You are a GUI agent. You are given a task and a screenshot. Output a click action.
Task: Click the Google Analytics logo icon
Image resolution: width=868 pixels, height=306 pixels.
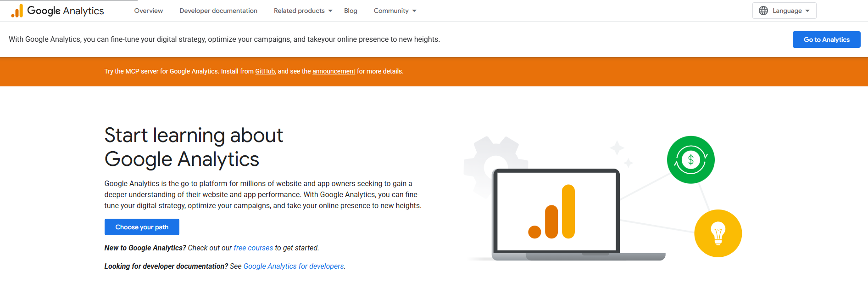click(17, 11)
